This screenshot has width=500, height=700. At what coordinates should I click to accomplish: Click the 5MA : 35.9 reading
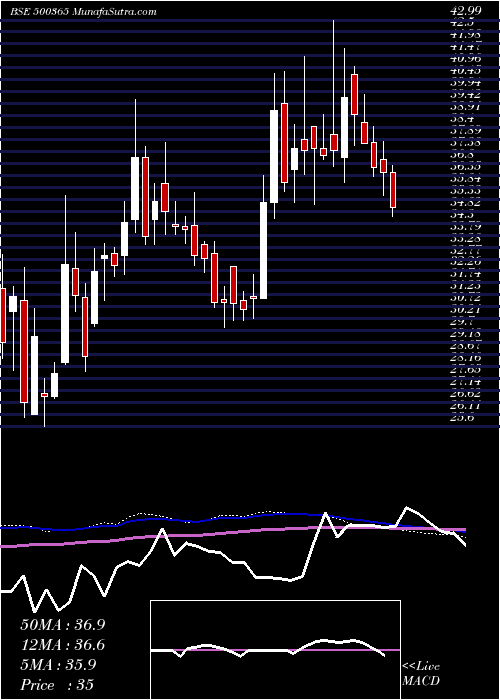click(58, 665)
